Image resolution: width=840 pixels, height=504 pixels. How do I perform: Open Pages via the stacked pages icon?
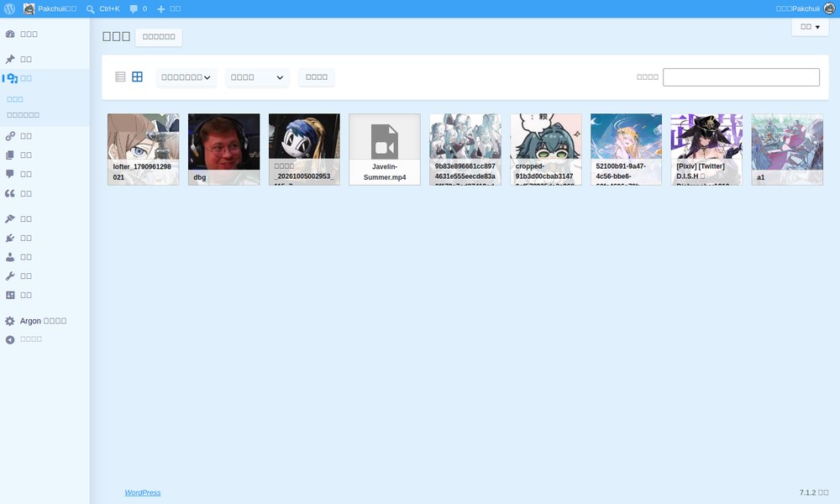[10, 155]
